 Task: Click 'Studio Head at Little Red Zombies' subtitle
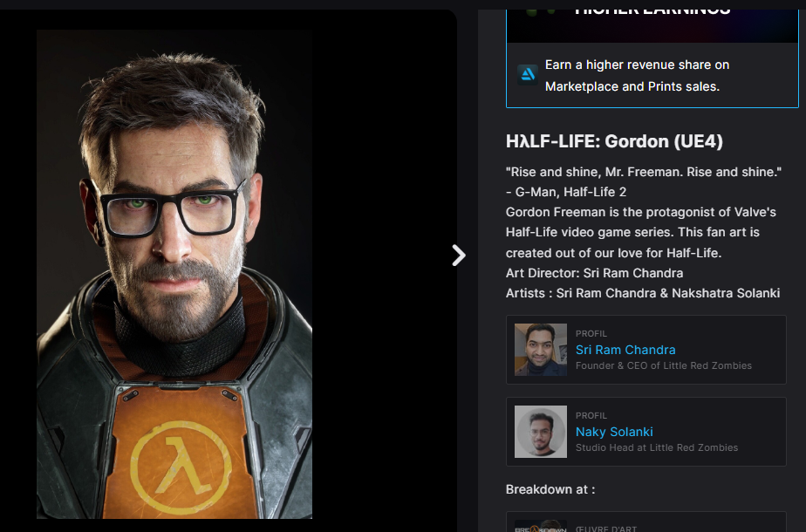[x=657, y=447]
